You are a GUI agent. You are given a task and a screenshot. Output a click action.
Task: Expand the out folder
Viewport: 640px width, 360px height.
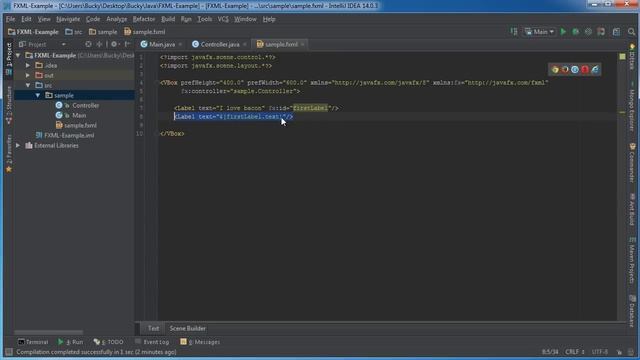point(28,75)
